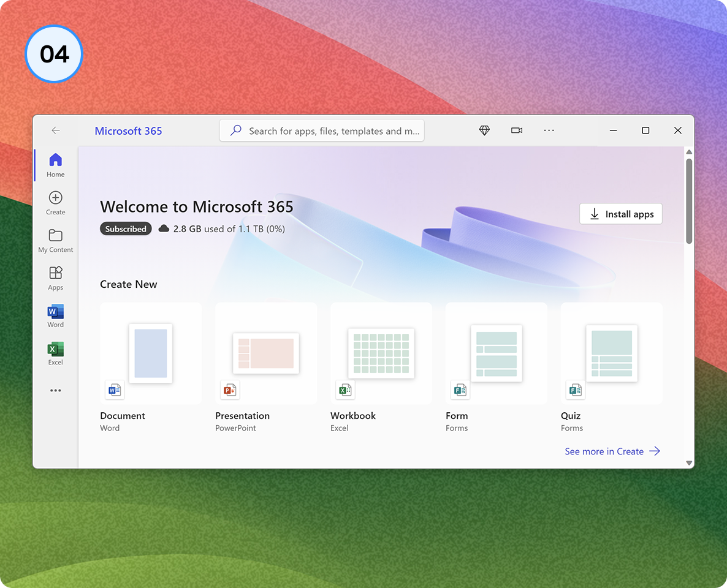
Task: Click the 'Welcome to Microsoft 365' heading
Action: (197, 206)
